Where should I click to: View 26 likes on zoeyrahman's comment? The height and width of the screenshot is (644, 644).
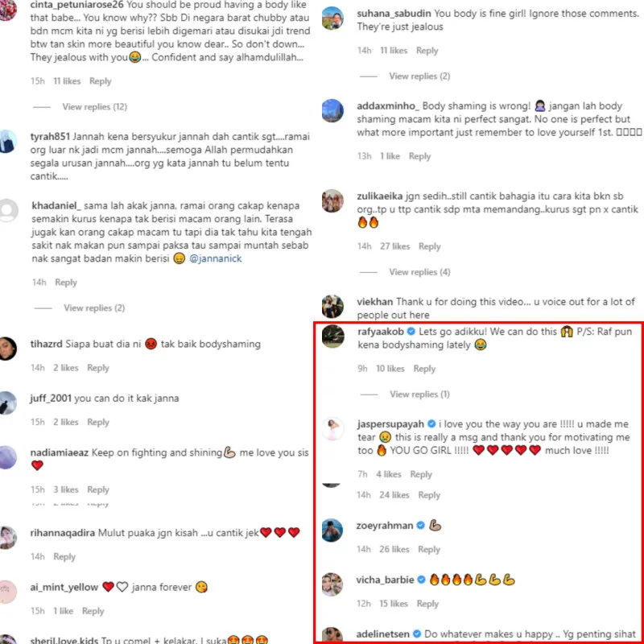[x=394, y=549]
